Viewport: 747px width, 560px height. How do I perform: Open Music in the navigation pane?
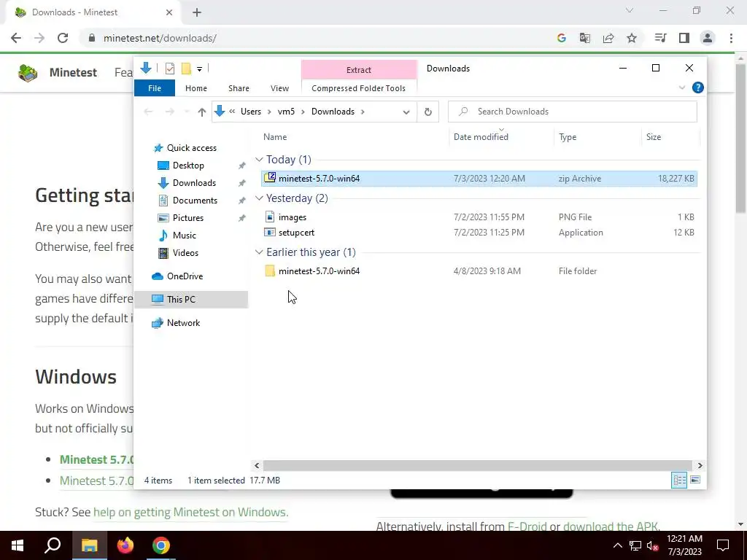coord(184,236)
